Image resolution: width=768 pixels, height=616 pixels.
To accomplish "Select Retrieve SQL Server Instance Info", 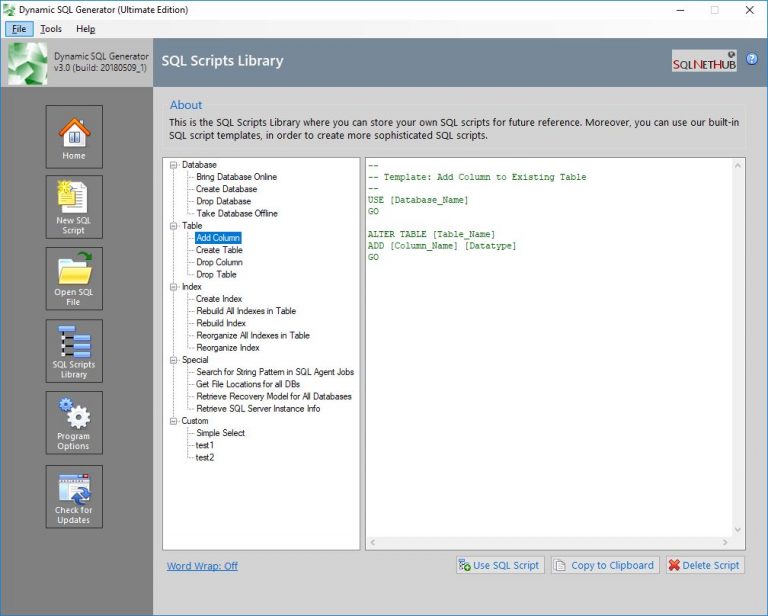I will click(258, 409).
